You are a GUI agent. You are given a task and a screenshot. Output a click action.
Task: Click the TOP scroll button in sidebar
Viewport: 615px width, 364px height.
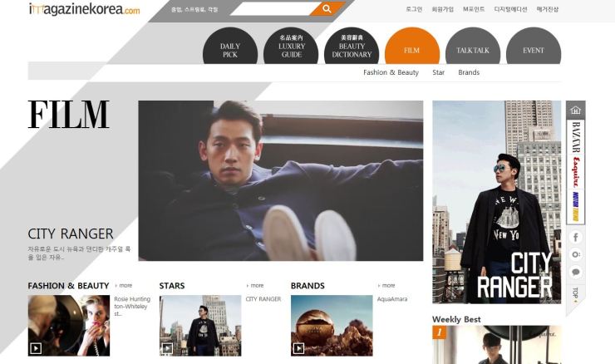(x=575, y=294)
